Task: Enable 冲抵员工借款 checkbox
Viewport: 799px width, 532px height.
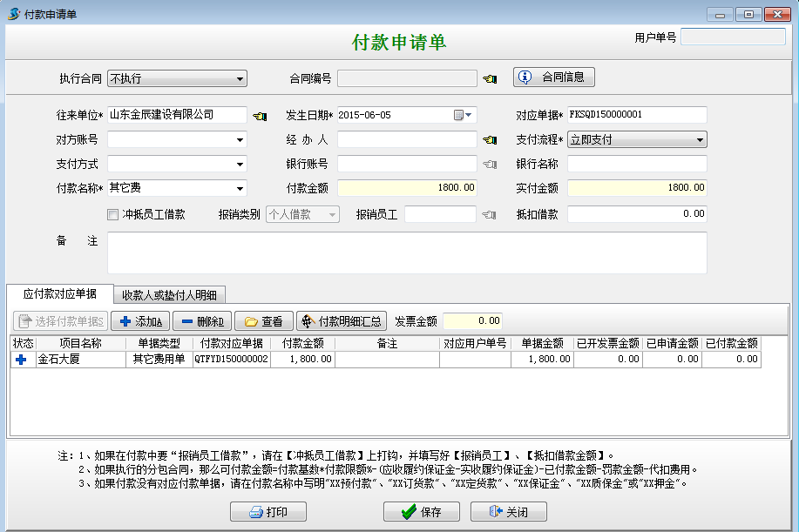Action: click(x=112, y=214)
